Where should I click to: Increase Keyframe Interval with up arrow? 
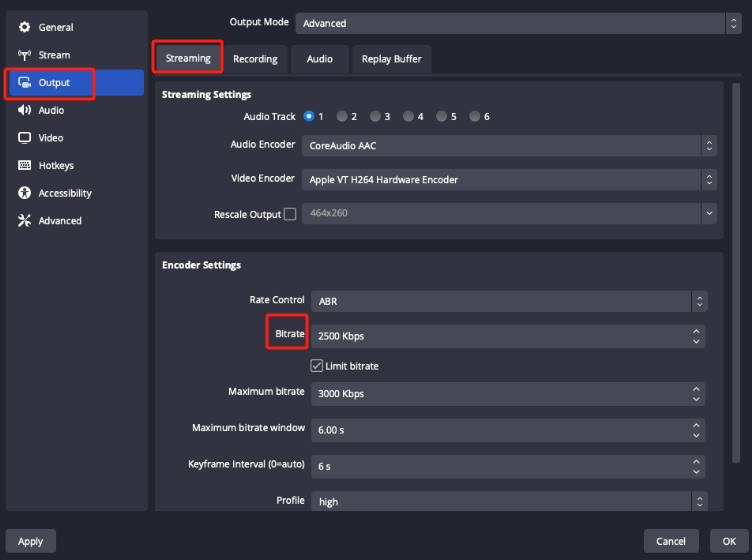pos(696,461)
